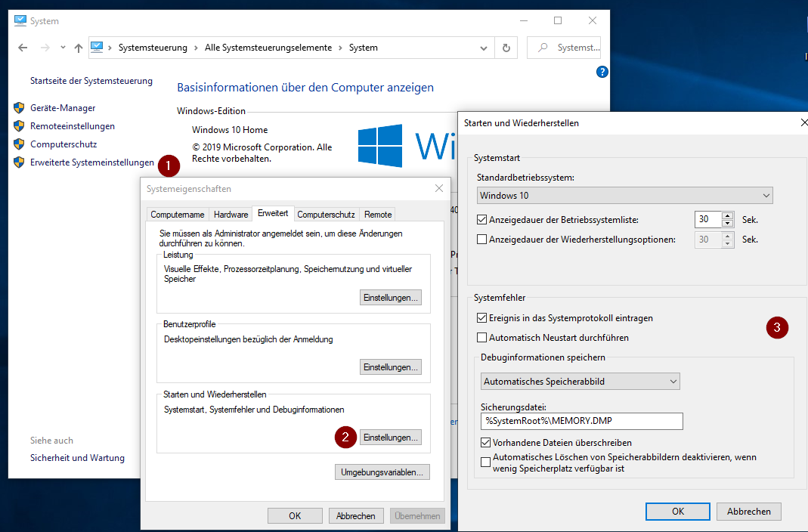Refresh the System control panel page

pyautogui.click(x=506, y=48)
